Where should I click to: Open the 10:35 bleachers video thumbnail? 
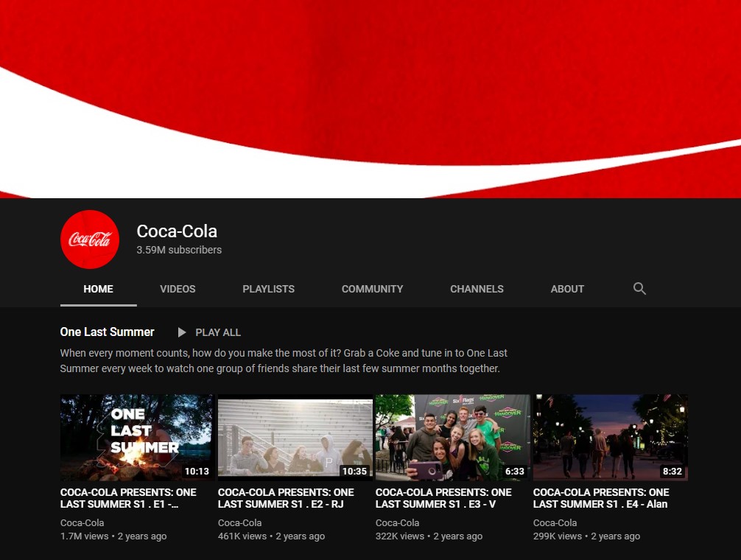pyautogui.click(x=295, y=438)
